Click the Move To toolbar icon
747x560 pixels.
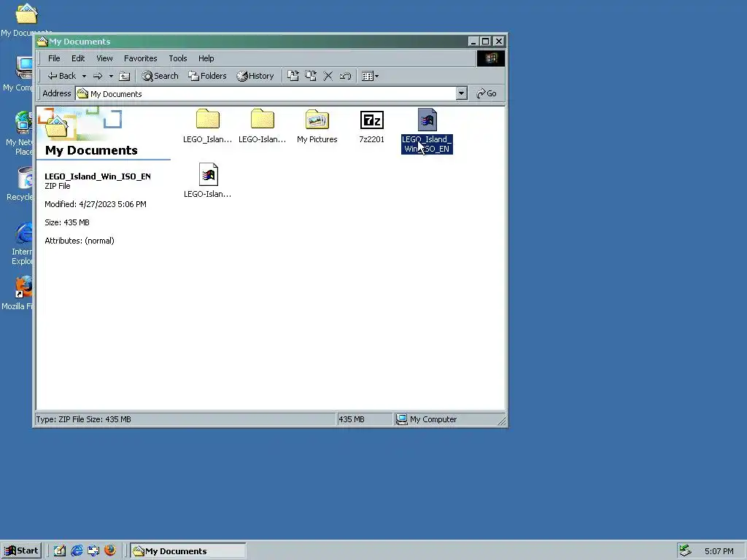(x=293, y=76)
